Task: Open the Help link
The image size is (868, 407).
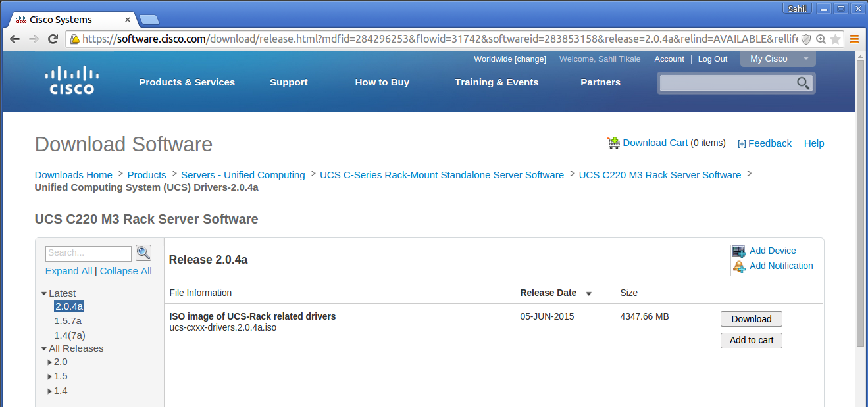Action: click(814, 143)
